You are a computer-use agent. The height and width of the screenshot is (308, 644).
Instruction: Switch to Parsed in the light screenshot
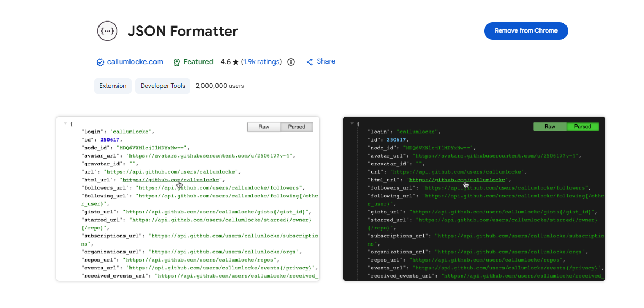[297, 127]
